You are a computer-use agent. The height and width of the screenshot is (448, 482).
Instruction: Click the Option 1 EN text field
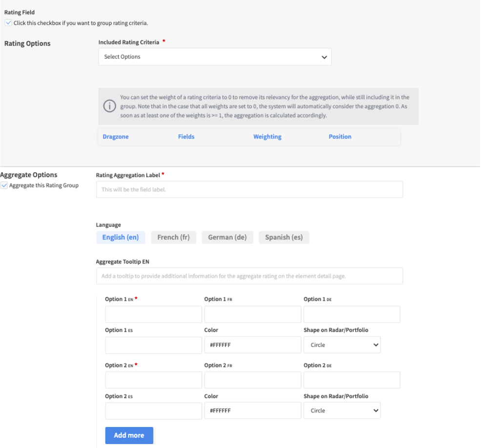[x=153, y=314]
